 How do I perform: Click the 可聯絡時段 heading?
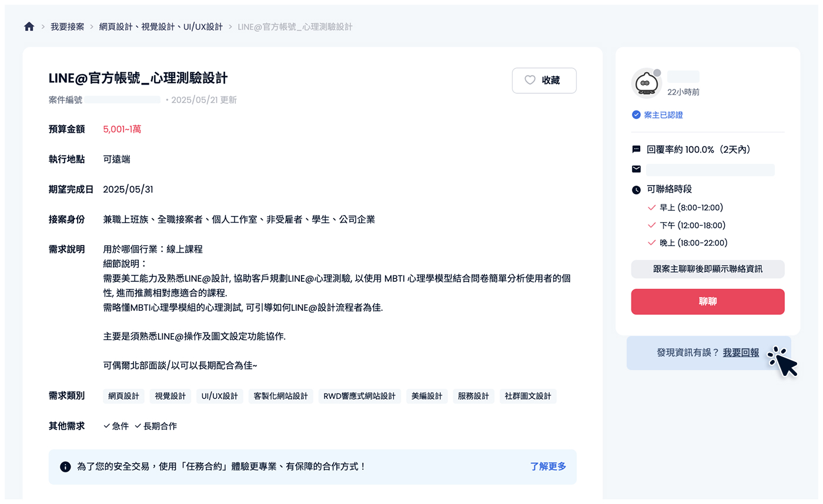[669, 189]
